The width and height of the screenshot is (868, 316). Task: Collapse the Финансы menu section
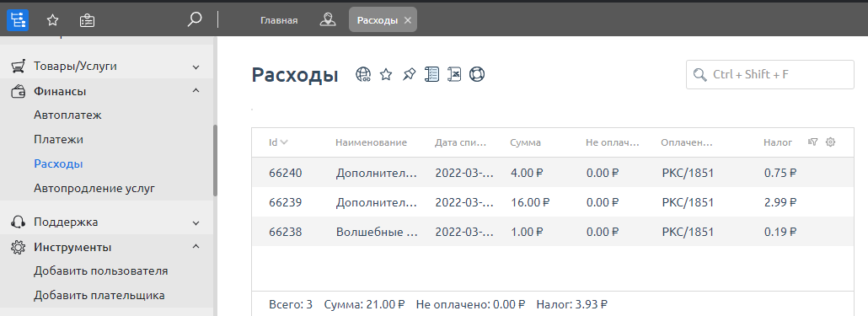click(x=196, y=90)
